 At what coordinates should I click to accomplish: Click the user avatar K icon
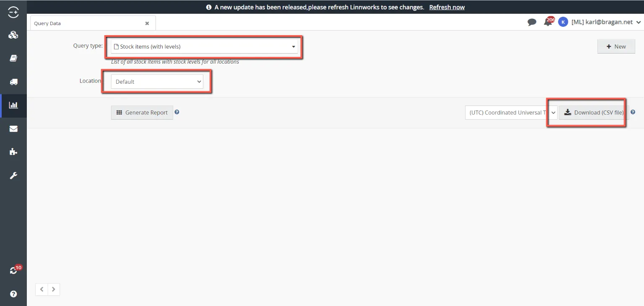[x=563, y=22]
